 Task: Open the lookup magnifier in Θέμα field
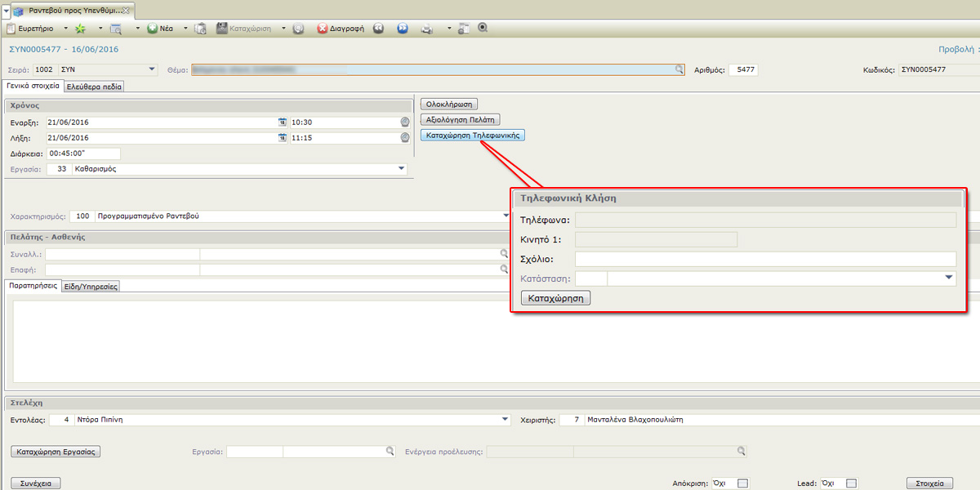coord(679,70)
